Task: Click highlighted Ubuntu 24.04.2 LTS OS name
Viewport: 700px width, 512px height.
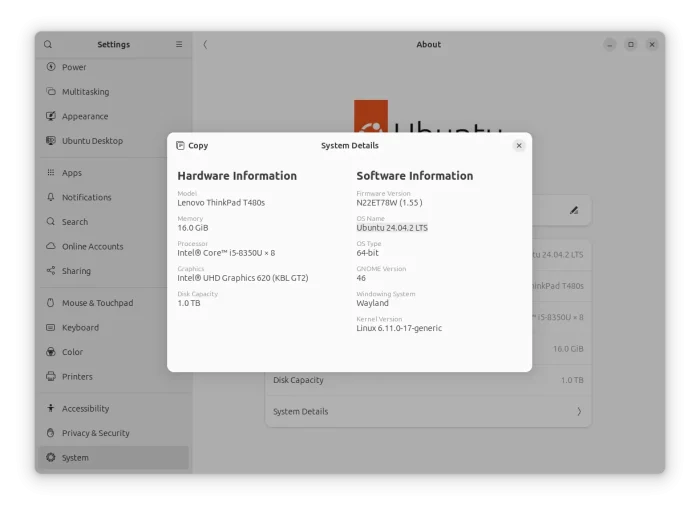Action: (x=392, y=228)
